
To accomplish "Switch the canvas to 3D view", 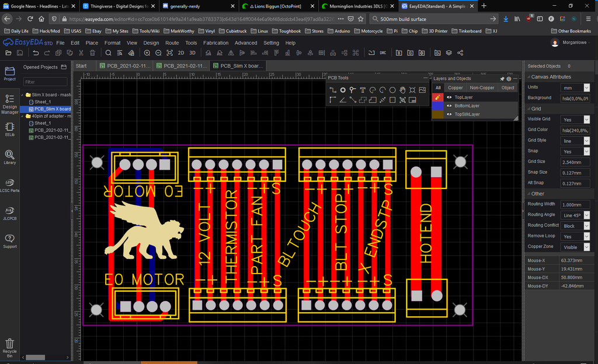I will coord(192,52).
